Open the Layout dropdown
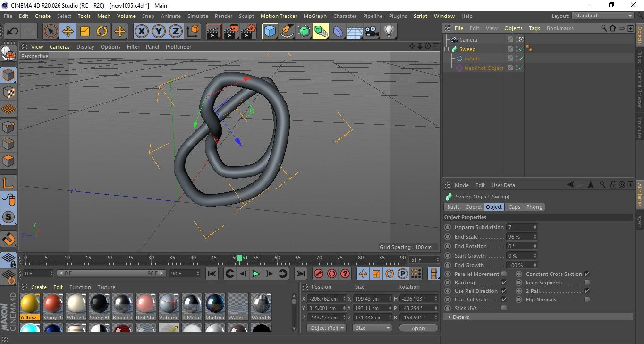This screenshot has height=344, width=644. [x=602, y=16]
